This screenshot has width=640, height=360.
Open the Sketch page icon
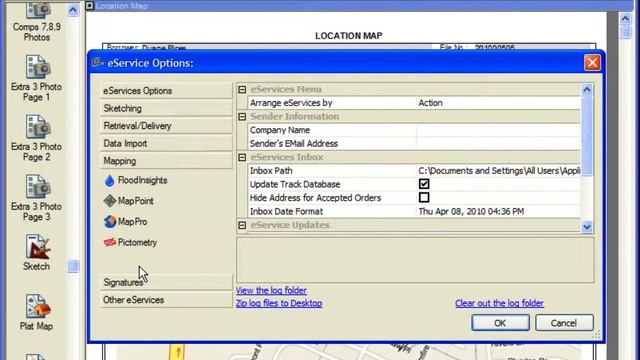coord(38,247)
